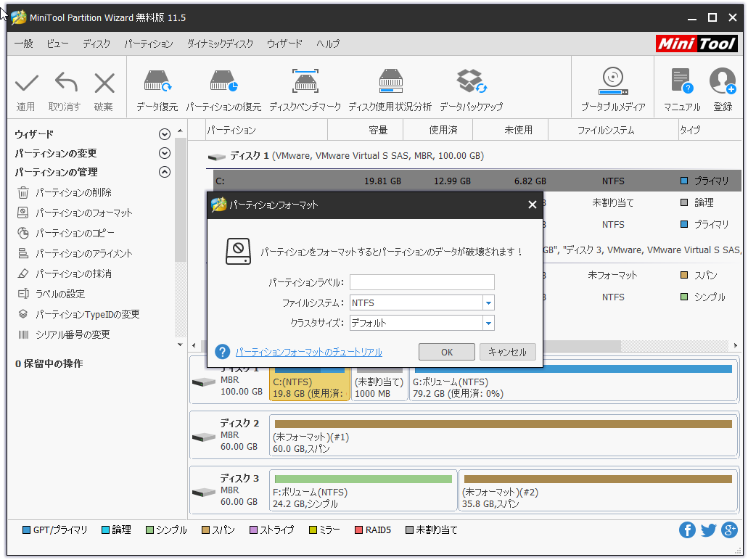
Task: Collapse the パーティションの管理 section
Action: [165, 172]
